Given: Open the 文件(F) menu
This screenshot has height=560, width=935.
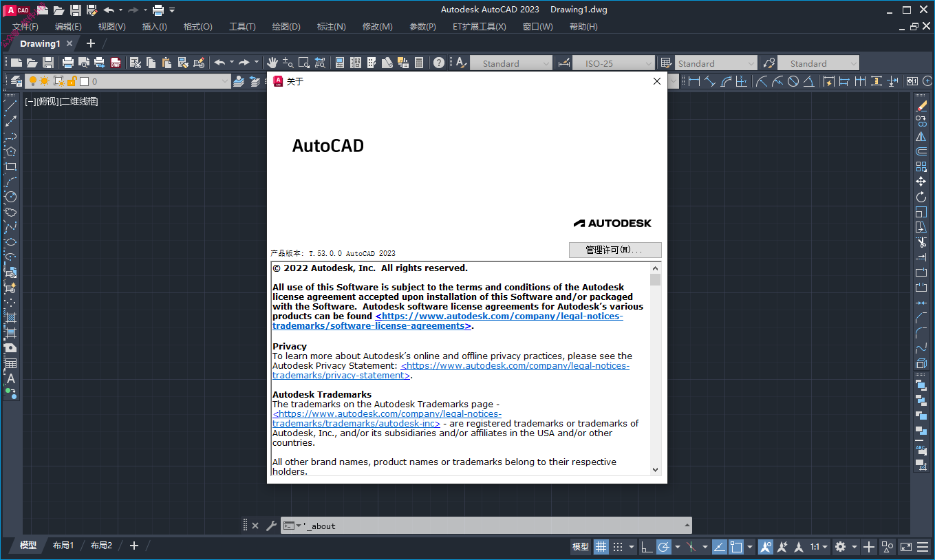Looking at the screenshot, I should [25, 26].
